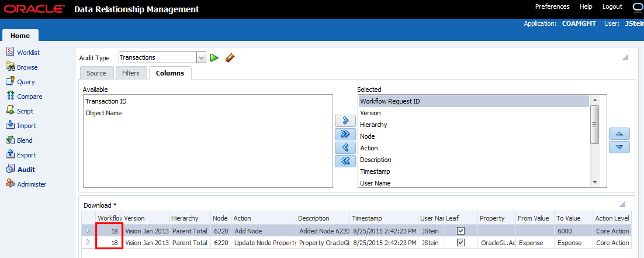Image resolution: width=644 pixels, height=258 pixels.
Task: Expand the Update Node Property result row
Action: 88,242
